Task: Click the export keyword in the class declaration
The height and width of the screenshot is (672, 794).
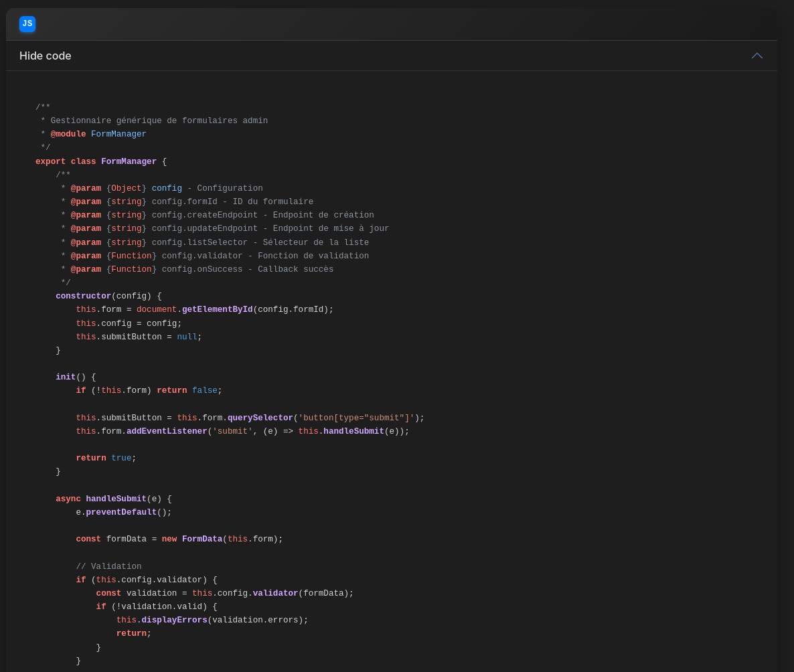Action: click(50, 162)
